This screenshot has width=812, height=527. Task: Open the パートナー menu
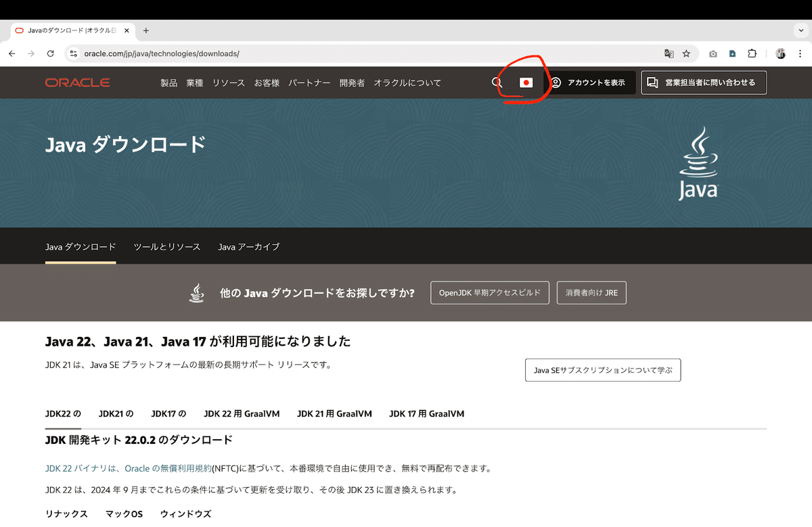tap(309, 83)
